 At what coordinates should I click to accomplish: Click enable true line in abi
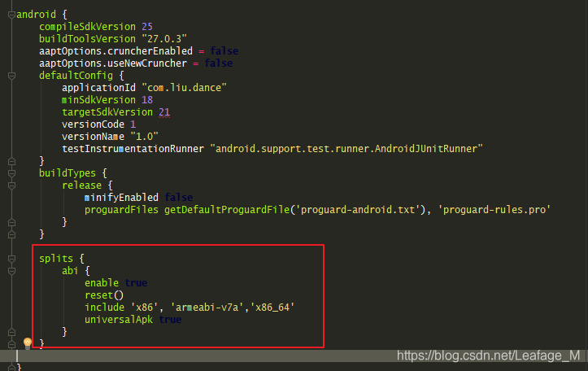115,283
